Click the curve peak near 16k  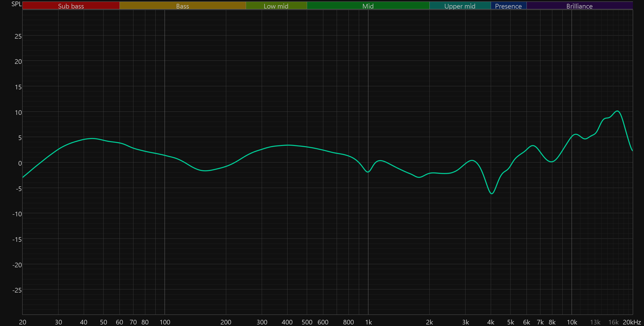pos(617,111)
